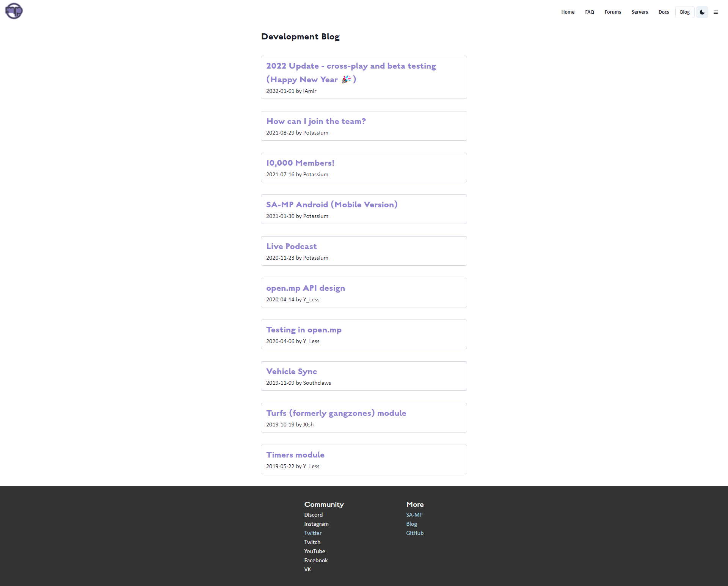Open the hamburger menu

(716, 12)
